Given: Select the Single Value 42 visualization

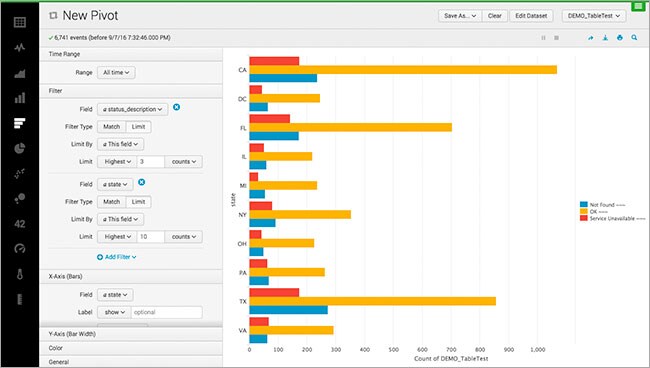Looking at the screenshot, I should pos(19,224).
